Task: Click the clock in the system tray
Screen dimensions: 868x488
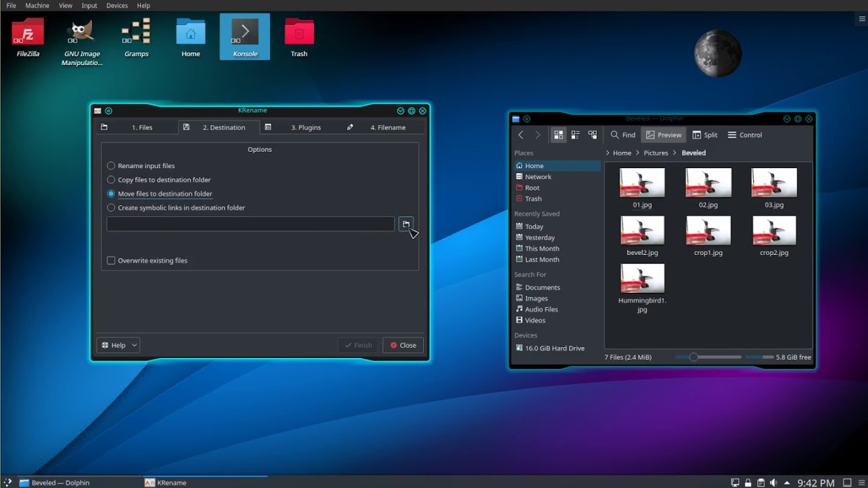Action: coord(816,483)
